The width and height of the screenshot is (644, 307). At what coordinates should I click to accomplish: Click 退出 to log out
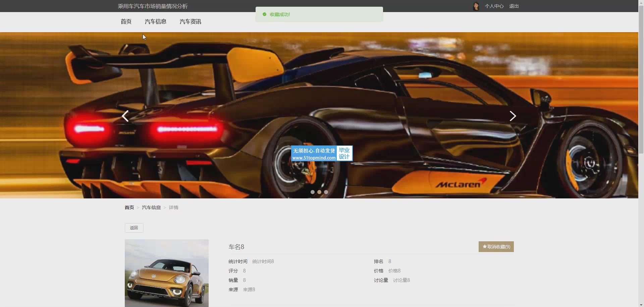(x=514, y=6)
